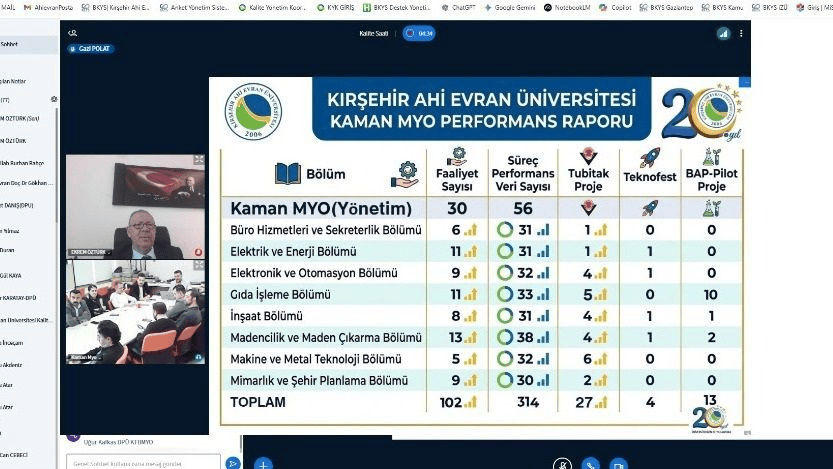Image resolution: width=833 pixels, height=469 pixels.
Task: Expand the Kaman Myo video to fullscreen
Action: pyautogui.click(x=199, y=265)
